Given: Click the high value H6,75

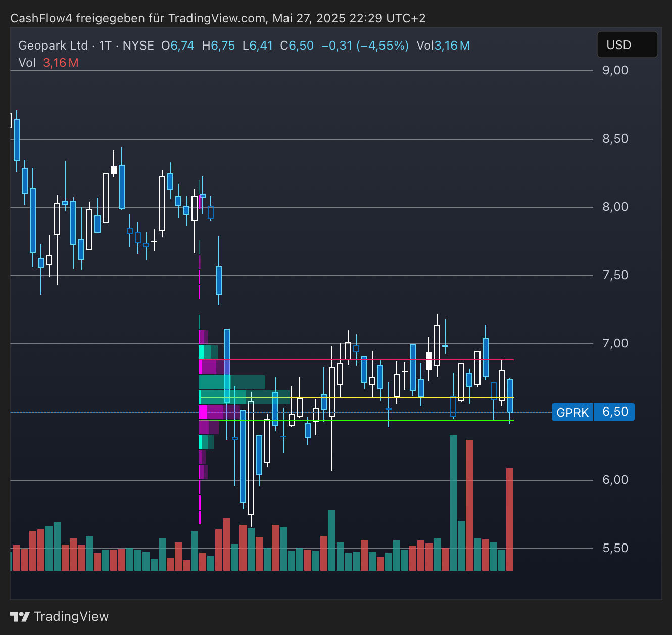Looking at the screenshot, I should (218, 46).
